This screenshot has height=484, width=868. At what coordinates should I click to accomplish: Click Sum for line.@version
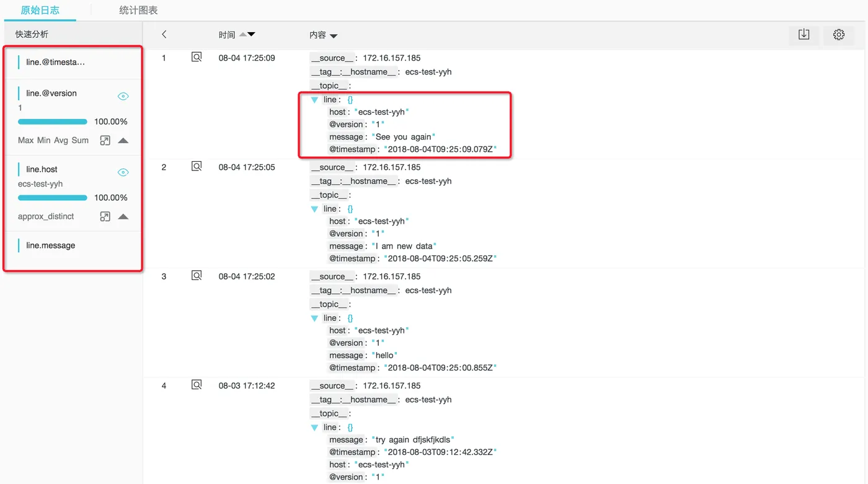[x=80, y=140]
